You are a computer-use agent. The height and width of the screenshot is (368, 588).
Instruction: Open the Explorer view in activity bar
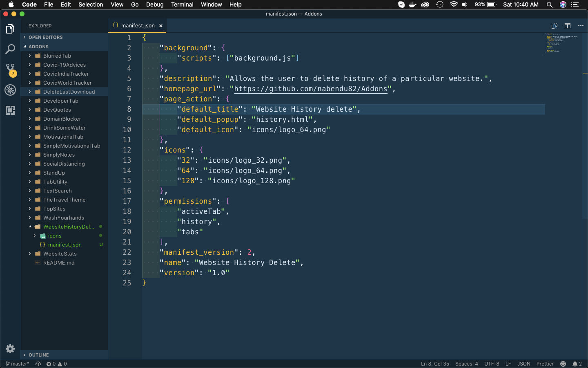10,29
